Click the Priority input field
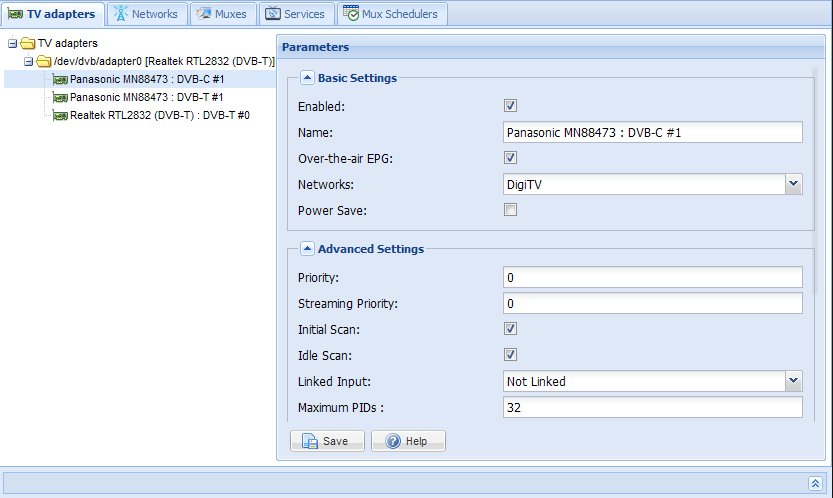This screenshot has width=833, height=498. 652,277
